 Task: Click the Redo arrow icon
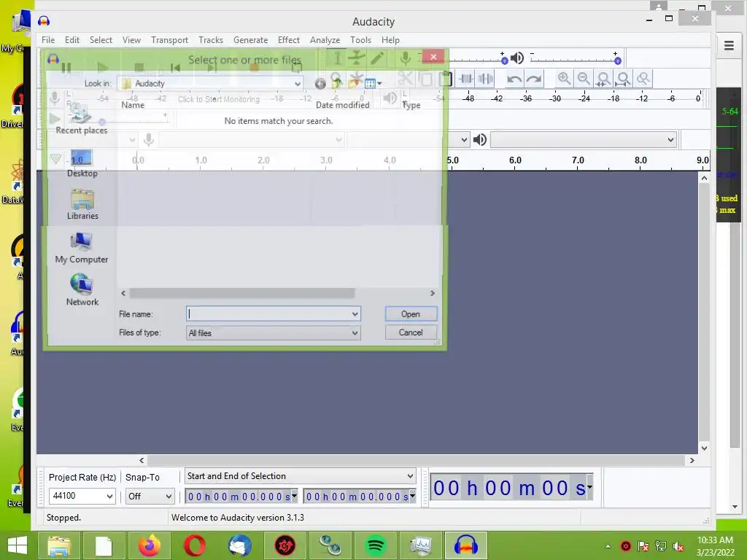pyautogui.click(x=534, y=79)
